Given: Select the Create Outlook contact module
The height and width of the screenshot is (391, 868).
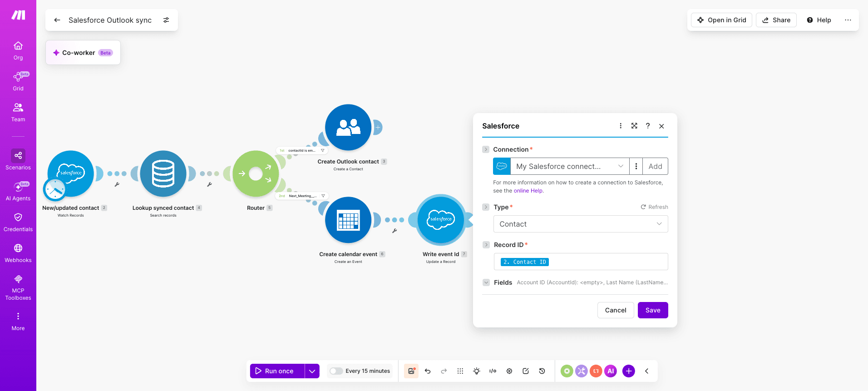Looking at the screenshot, I should 348,127.
